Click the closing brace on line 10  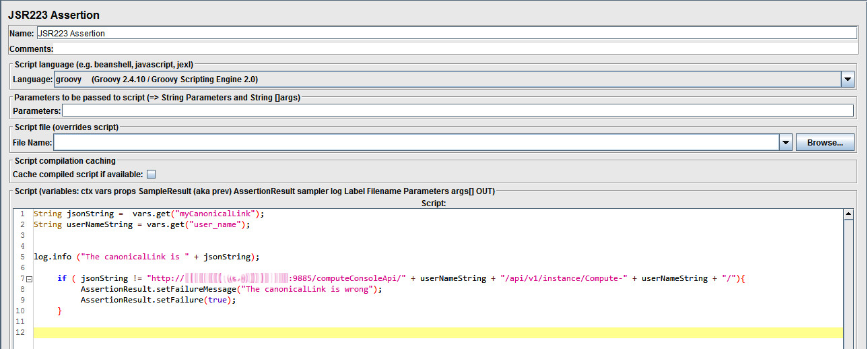(x=59, y=311)
